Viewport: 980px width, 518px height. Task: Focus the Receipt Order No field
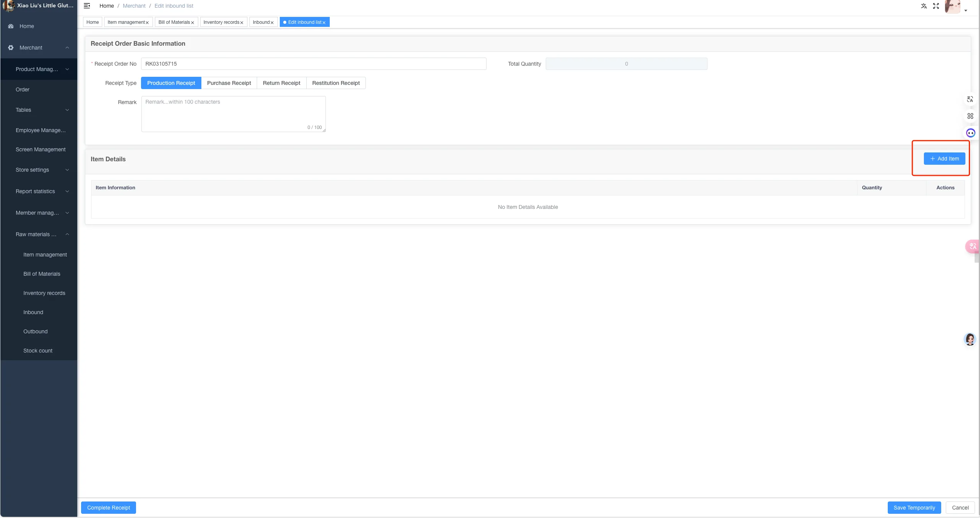tap(314, 64)
